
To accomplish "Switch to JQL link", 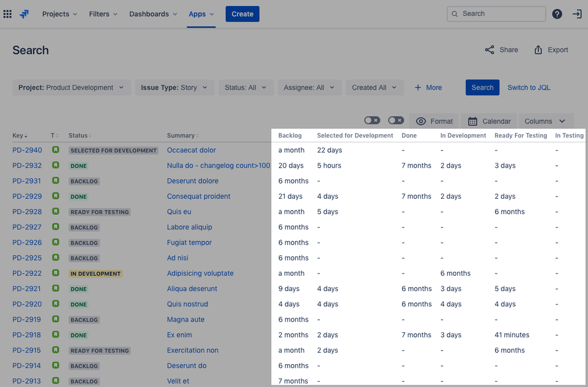I will [x=529, y=87].
